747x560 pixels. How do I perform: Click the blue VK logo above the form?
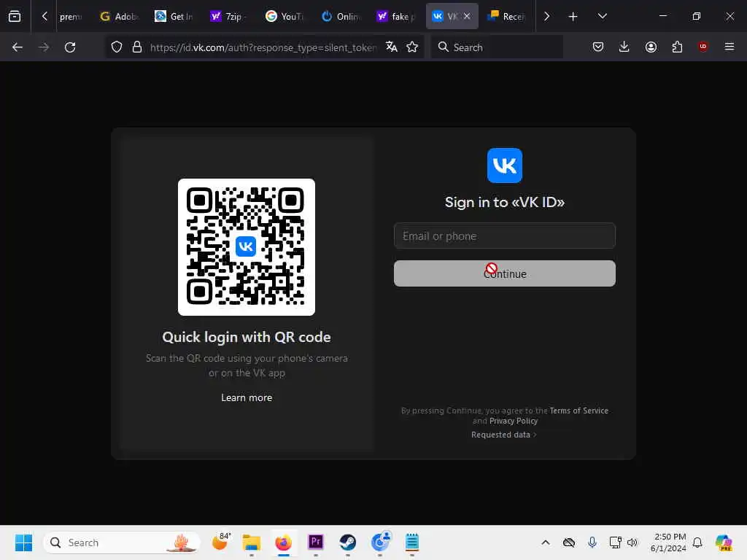(505, 166)
